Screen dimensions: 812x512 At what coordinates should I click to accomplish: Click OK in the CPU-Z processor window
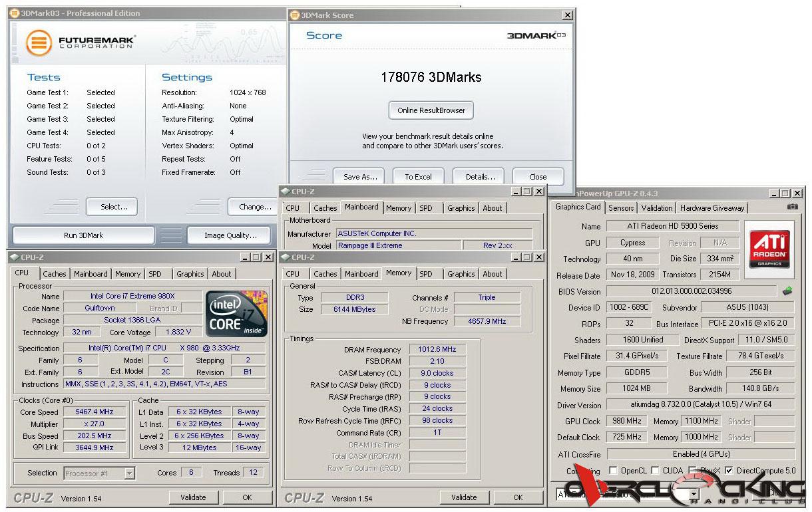[x=247, y=497]
